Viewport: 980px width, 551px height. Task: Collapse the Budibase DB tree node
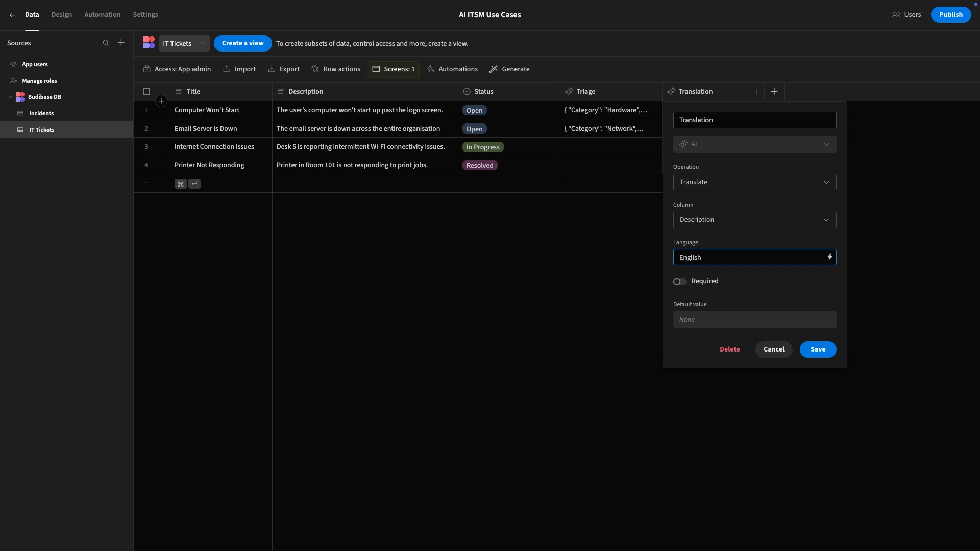click(10, 97)
